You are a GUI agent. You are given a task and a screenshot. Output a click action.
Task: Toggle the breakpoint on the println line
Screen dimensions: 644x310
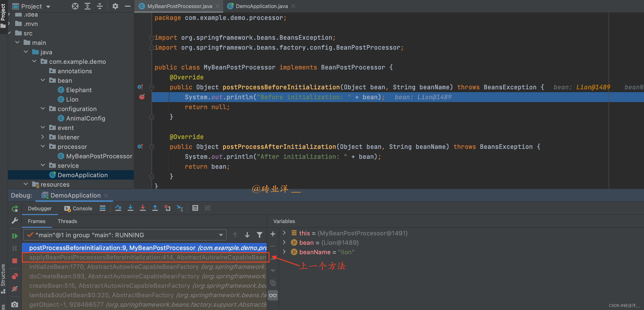click(142, 97)
